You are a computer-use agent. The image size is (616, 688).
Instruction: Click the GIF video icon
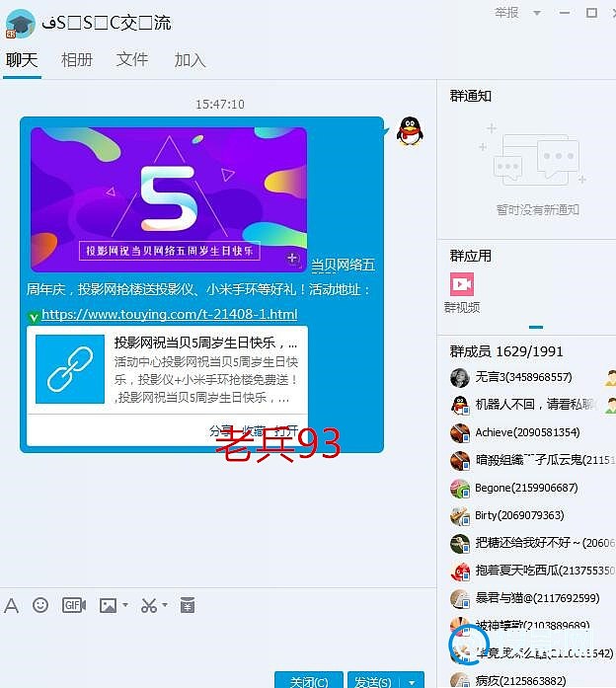coord(74,605)
